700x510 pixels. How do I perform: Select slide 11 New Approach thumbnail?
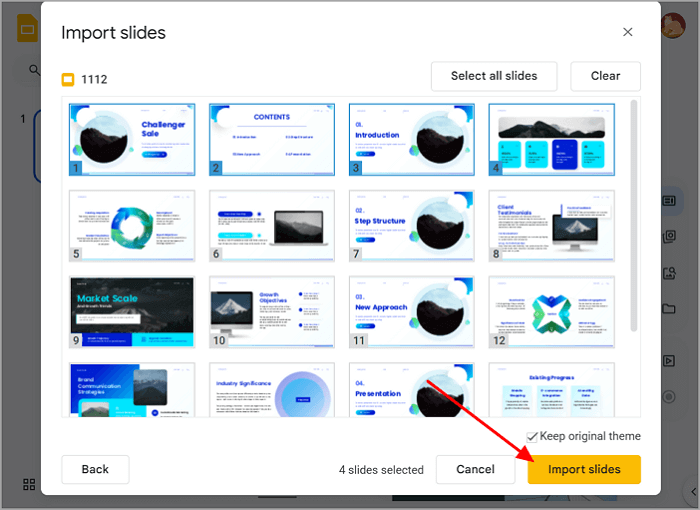point(412,312)
